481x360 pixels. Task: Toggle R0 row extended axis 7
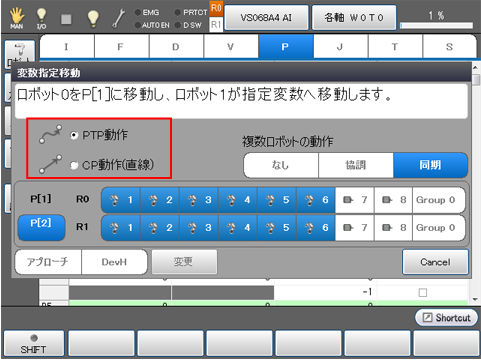[355, 200]
